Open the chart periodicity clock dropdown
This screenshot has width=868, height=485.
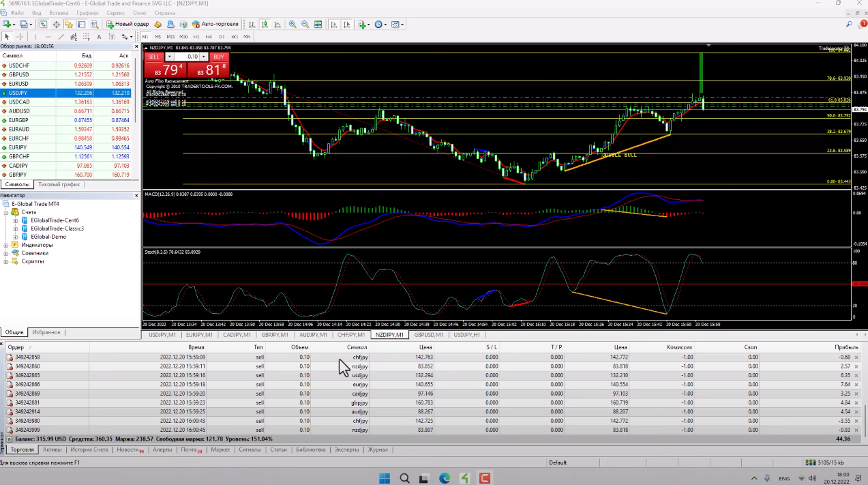(x=380, y=24)
